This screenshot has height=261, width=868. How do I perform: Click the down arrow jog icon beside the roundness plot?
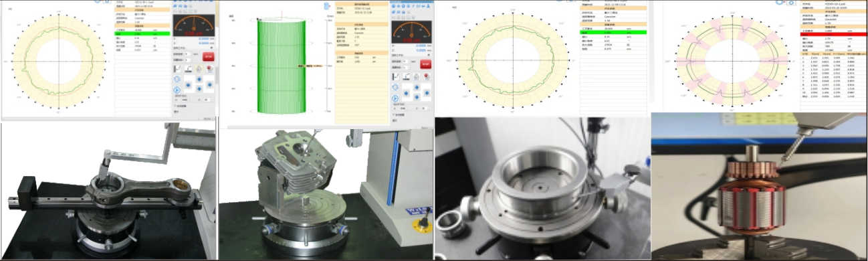pos(199,88)
